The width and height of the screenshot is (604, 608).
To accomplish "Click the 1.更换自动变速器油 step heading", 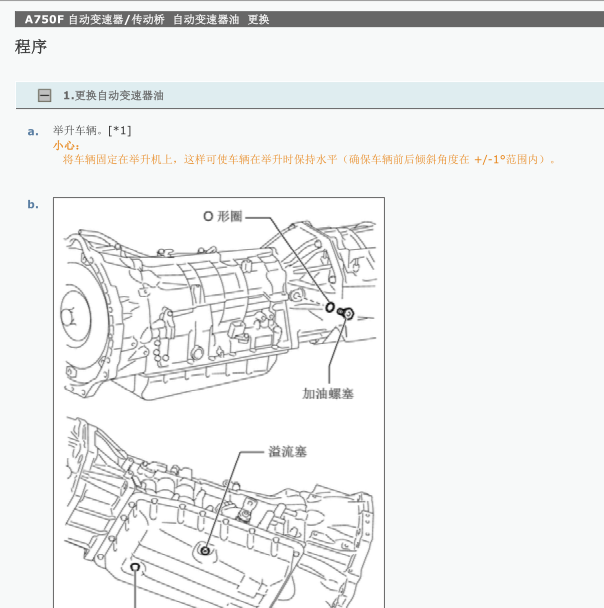I will (x=113, y=95).
